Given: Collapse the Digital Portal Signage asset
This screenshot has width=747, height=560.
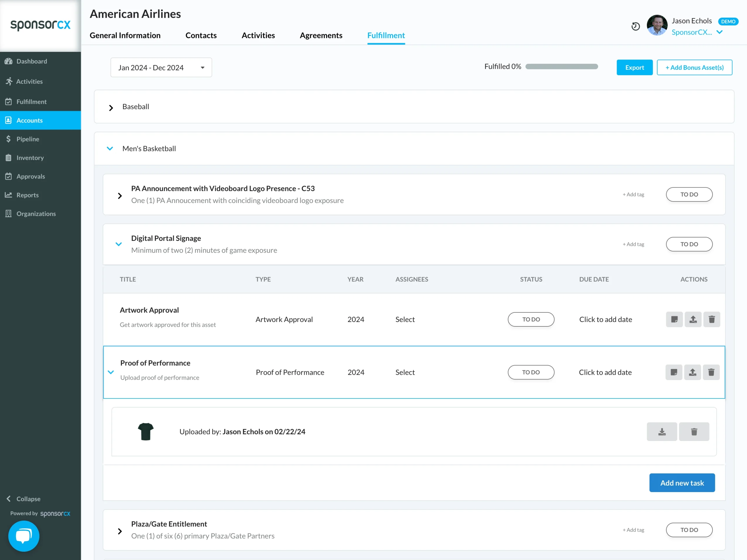Looking at the screenshot, I should coord(118,244).
